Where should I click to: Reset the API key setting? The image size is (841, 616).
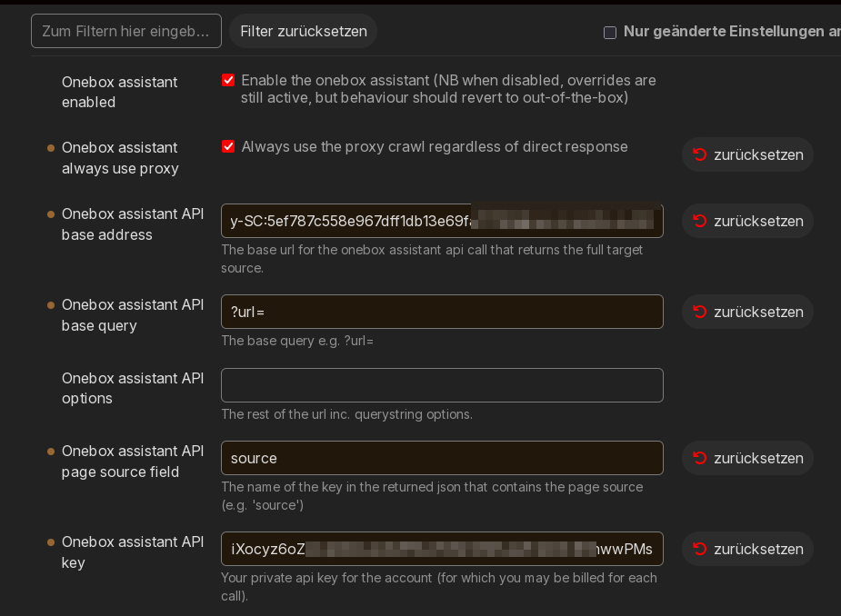(x=747, y=549)
